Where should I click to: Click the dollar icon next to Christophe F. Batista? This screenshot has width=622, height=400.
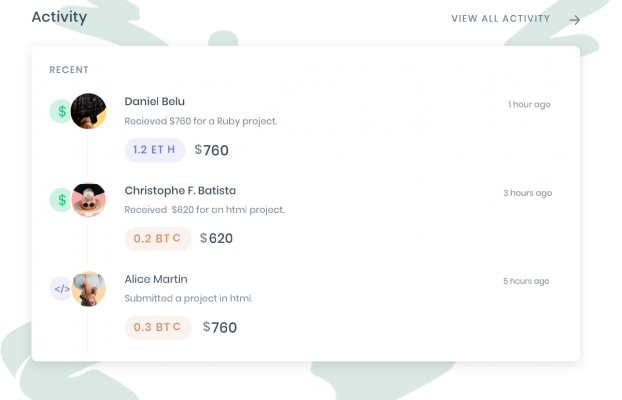point(61,200)
